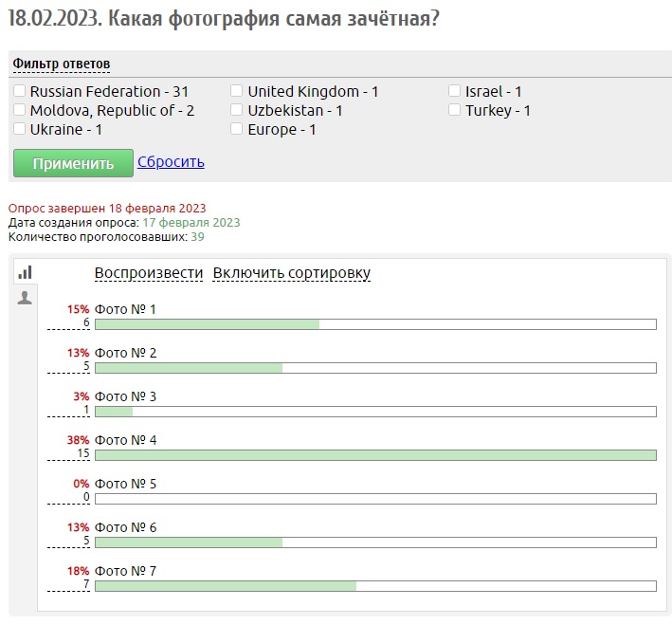
Task: Check the Europe filter option
Action: (237, 129)
